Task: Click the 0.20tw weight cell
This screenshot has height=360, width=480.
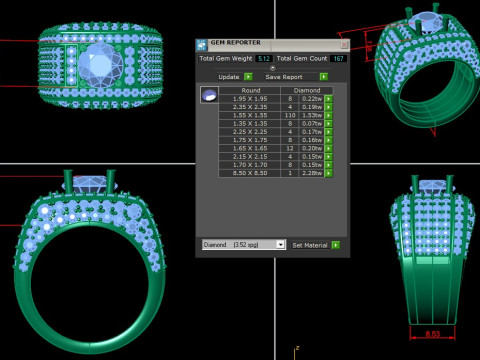Action: pos(312,148)
